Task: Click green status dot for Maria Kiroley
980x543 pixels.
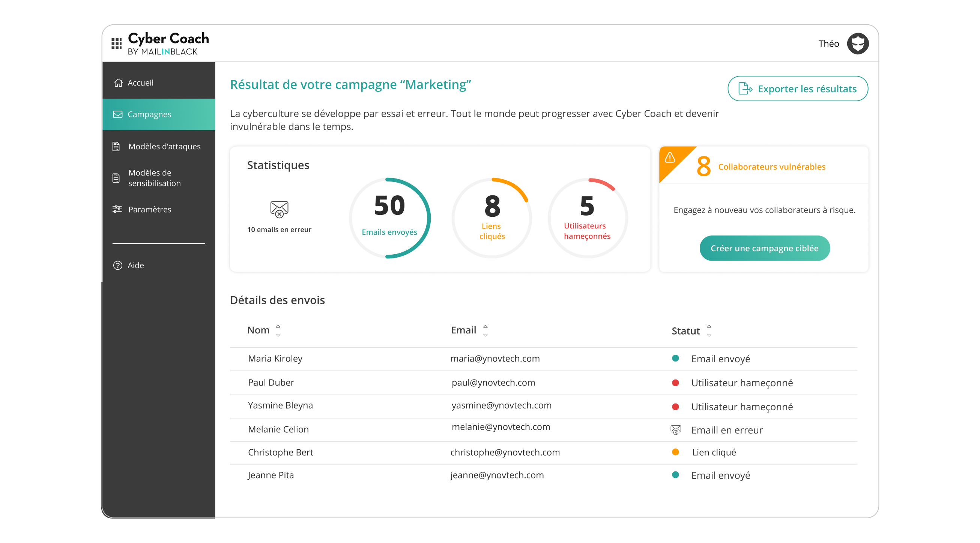Action: click(676, 358)
